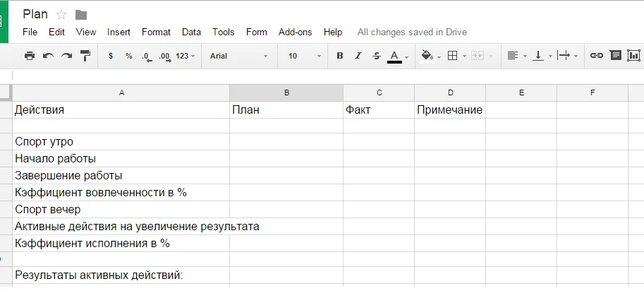
Task: Select column B header
Action: click(x=286, y=93)
